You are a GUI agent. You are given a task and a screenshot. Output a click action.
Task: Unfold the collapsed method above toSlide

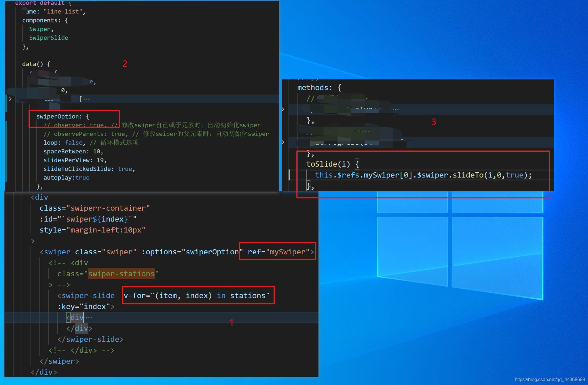click(283, 142)
